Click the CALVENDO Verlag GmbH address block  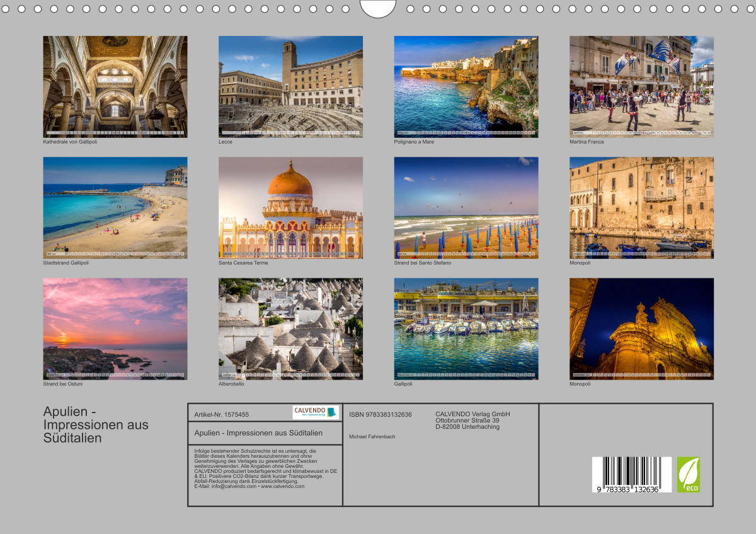click(x=472, y=421)
